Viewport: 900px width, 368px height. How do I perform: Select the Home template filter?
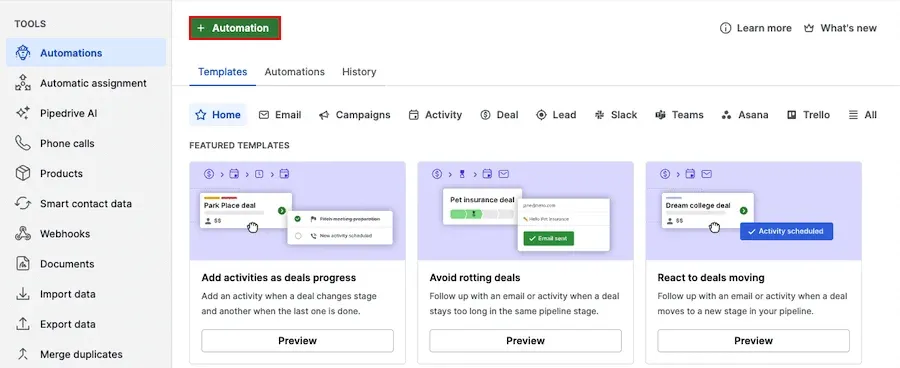pyautogui.click(x=218, y=115)
